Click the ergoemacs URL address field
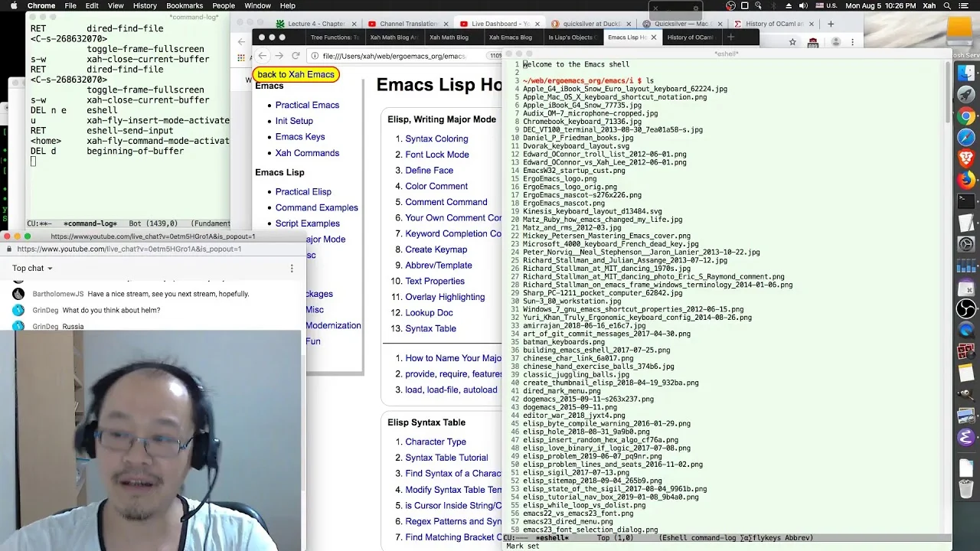Viewport: 980px width, 551px height. [x=406, y=56]
